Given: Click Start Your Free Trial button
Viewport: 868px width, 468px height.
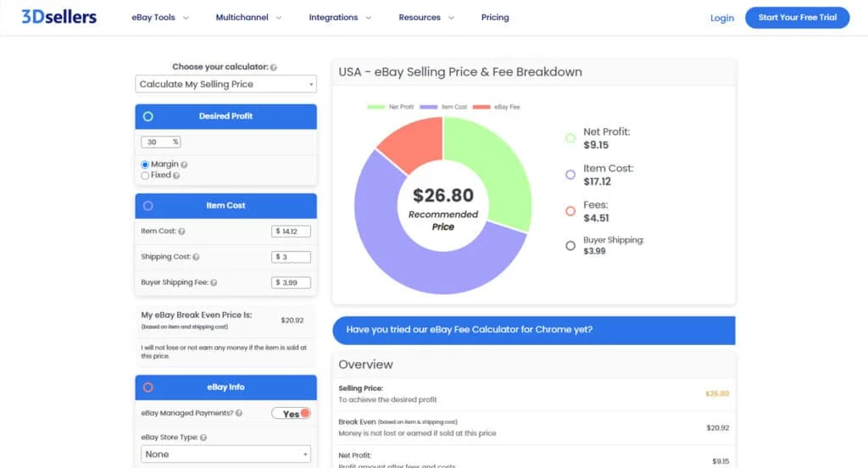Looking at the screenshot, I should tap(797, 18).
